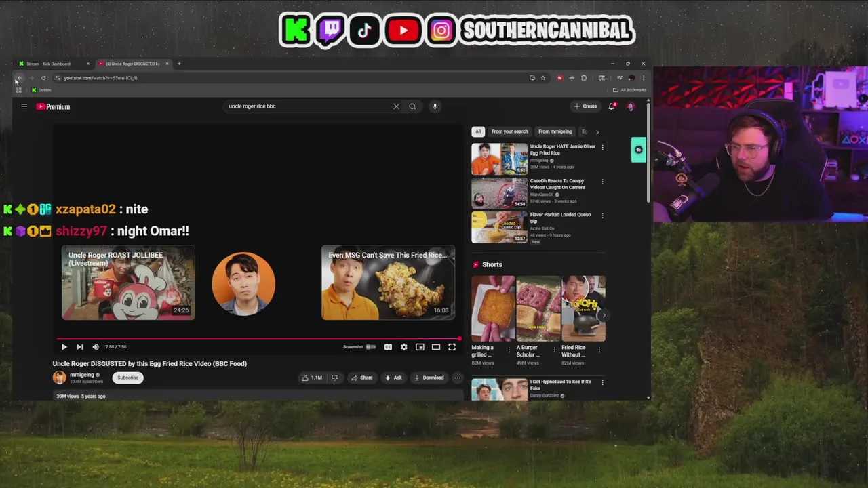The height and width of the screenshot is (488, 868).
Task: Dislike the video
Action: [335, 378]
